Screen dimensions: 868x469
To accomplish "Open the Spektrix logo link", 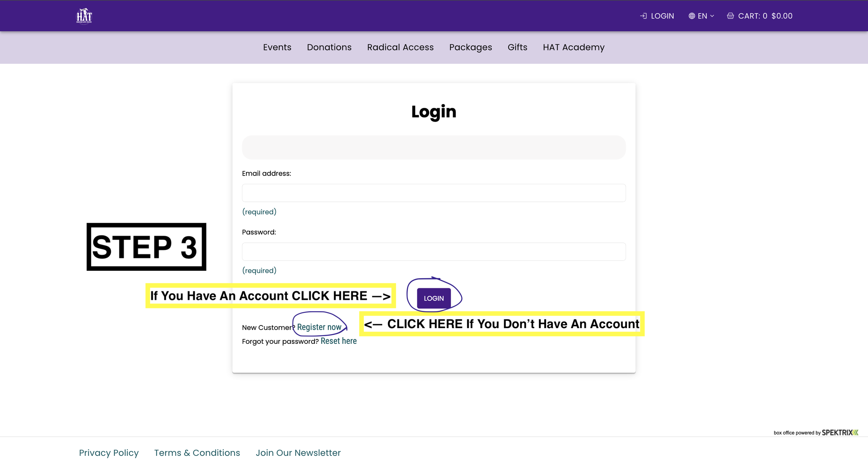I will coord(840,433).
